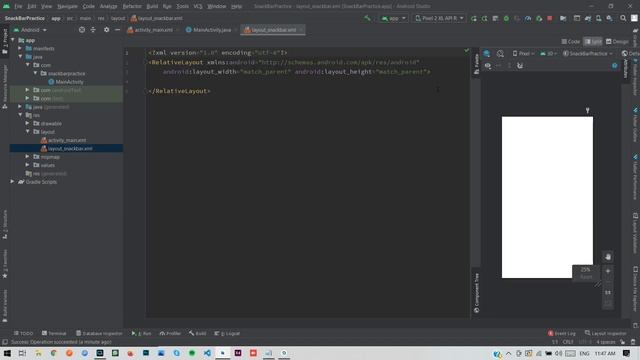
Task: Click the Collapse All icon in Project panel
Action: point(93,30)
